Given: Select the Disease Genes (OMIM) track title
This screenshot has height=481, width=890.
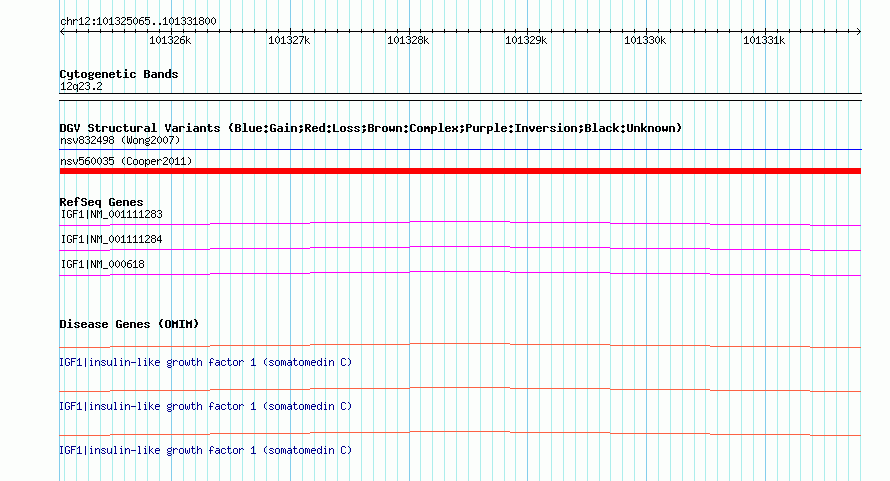Looking at the screenshot, I should point(129,324).
